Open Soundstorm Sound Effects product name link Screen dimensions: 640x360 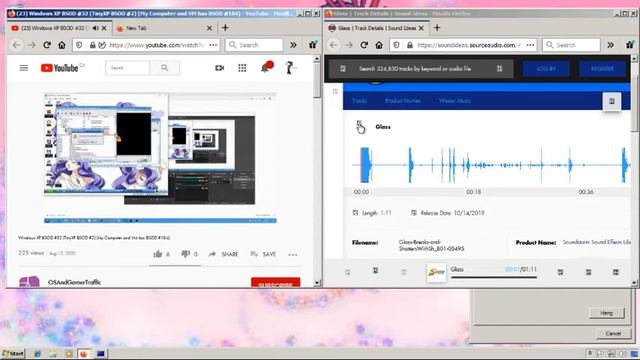[x=597, y=242]
